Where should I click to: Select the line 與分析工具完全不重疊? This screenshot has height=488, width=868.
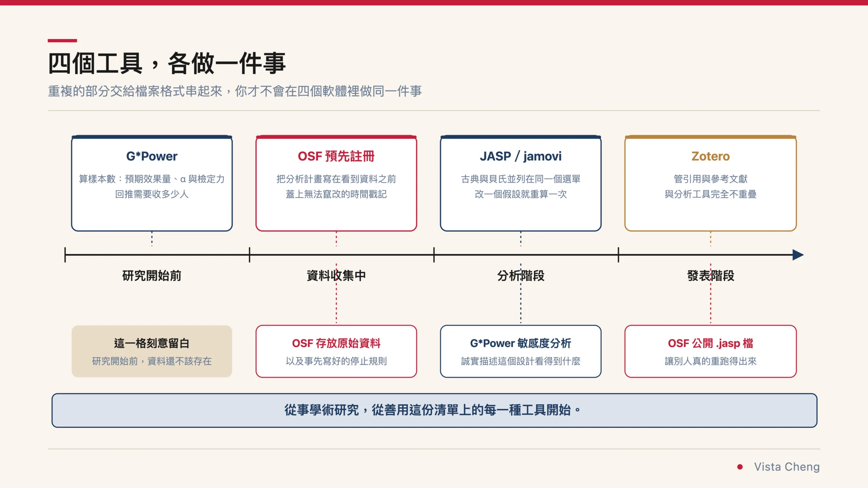[710, 194]
